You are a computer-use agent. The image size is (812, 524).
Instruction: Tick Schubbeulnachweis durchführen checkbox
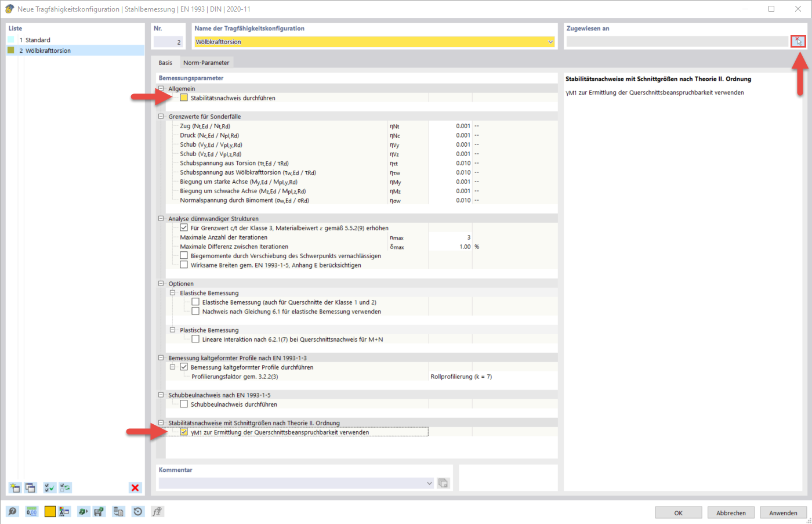pos(184,404)
